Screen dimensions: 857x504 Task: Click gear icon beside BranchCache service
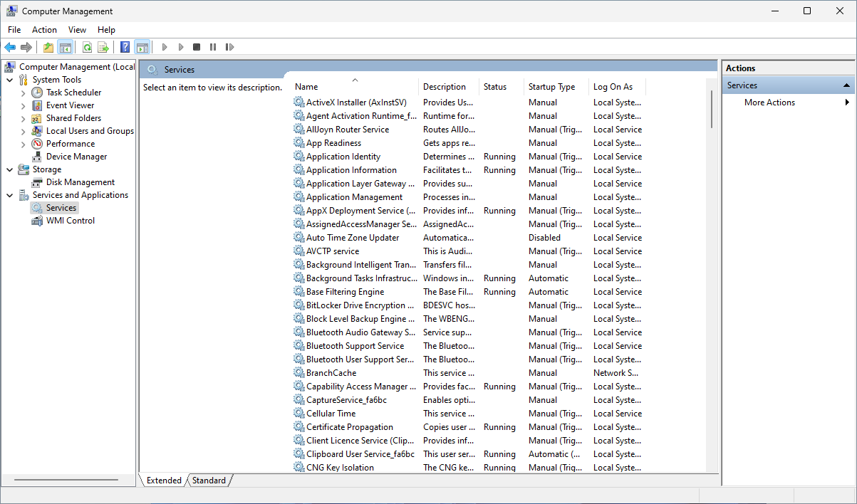click(298, 373)
